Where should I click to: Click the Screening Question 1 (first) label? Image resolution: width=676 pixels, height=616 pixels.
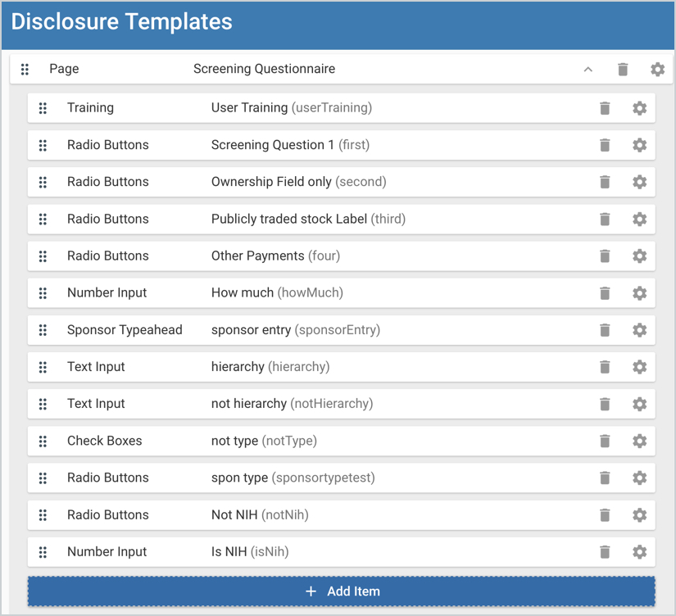(291, 145)
